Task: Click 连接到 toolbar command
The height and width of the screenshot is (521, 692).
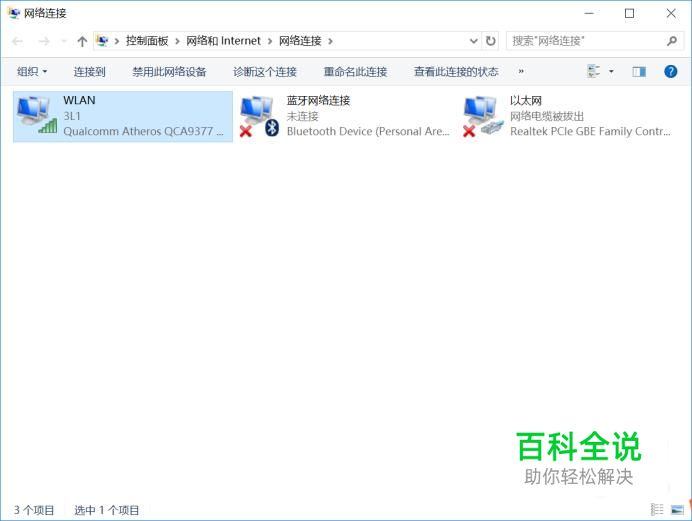Action: (90, 71)
